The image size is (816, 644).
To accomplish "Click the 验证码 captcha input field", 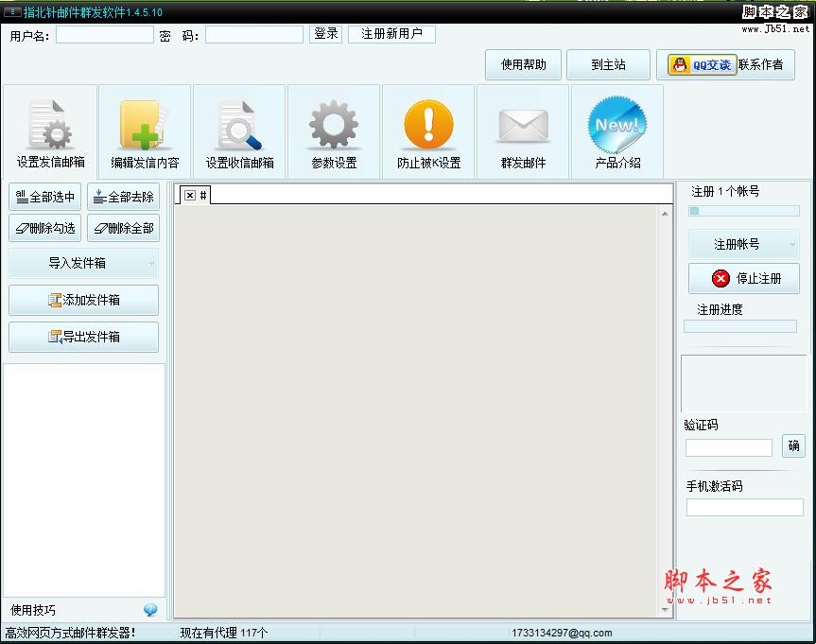I will 728,447.
